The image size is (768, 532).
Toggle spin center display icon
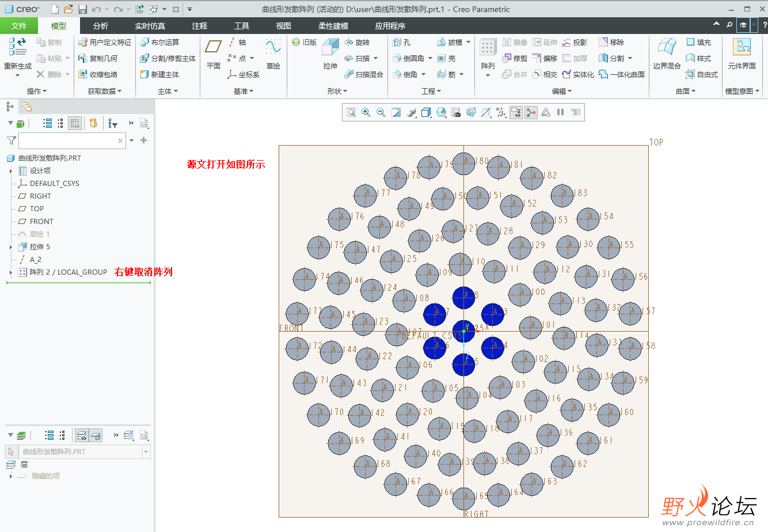click(531, 112)
